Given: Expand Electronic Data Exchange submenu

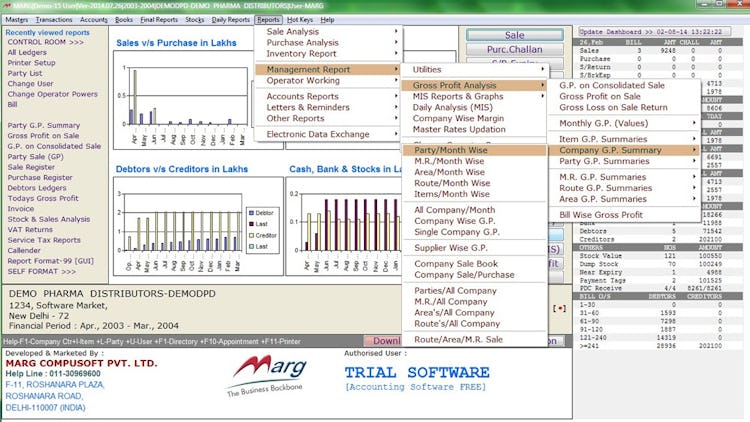Looking at the screenshot, I should pos(329,134).
